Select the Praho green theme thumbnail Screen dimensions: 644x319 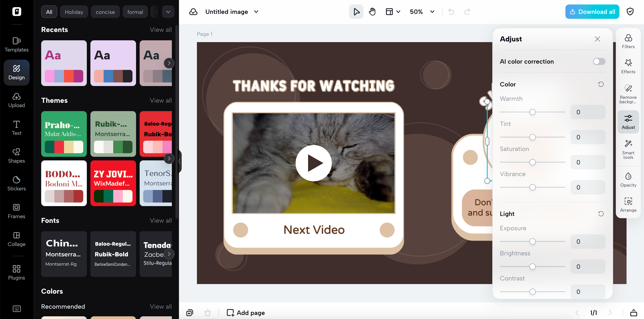[64, 134]
